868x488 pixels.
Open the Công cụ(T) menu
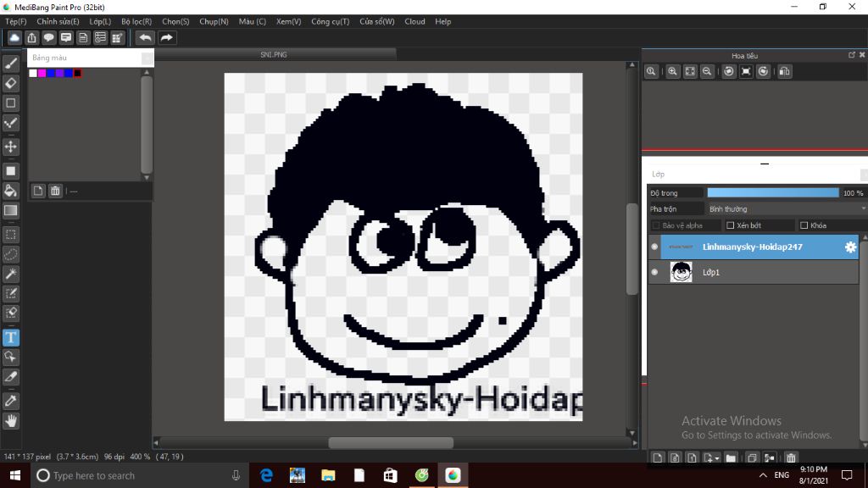[x=331, y=21]
